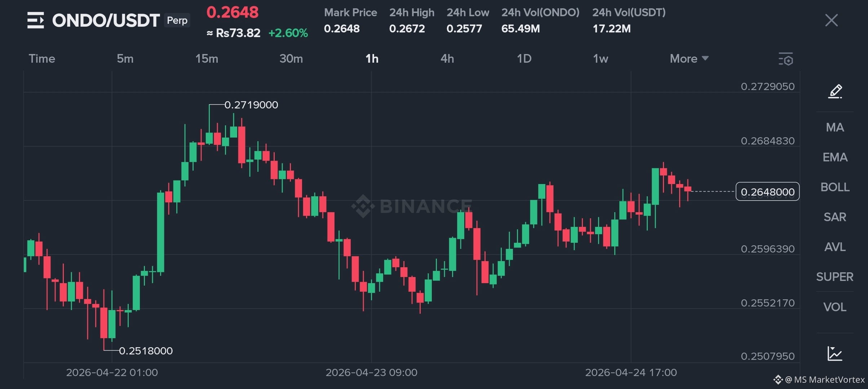Click the 0.2507950 price axis label
This screenshot has width=868, height=389.
(x=768, y=356)
